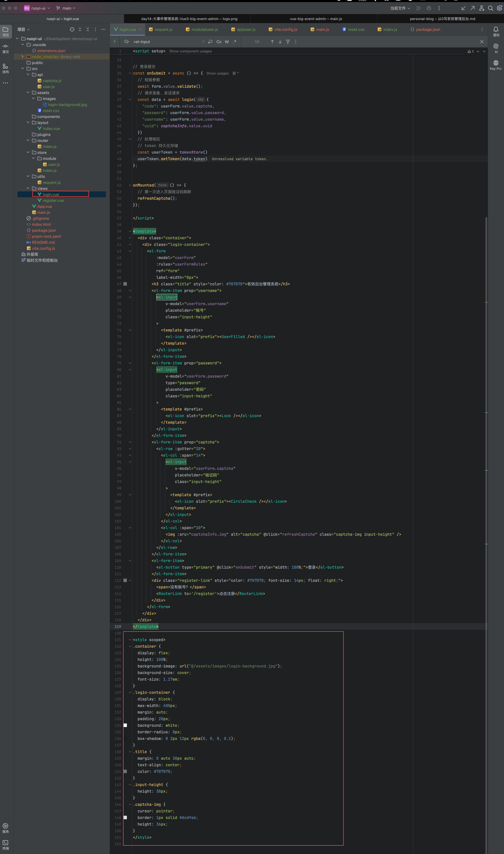Click the Update Project arrow icon

click(x=463, y=8)
